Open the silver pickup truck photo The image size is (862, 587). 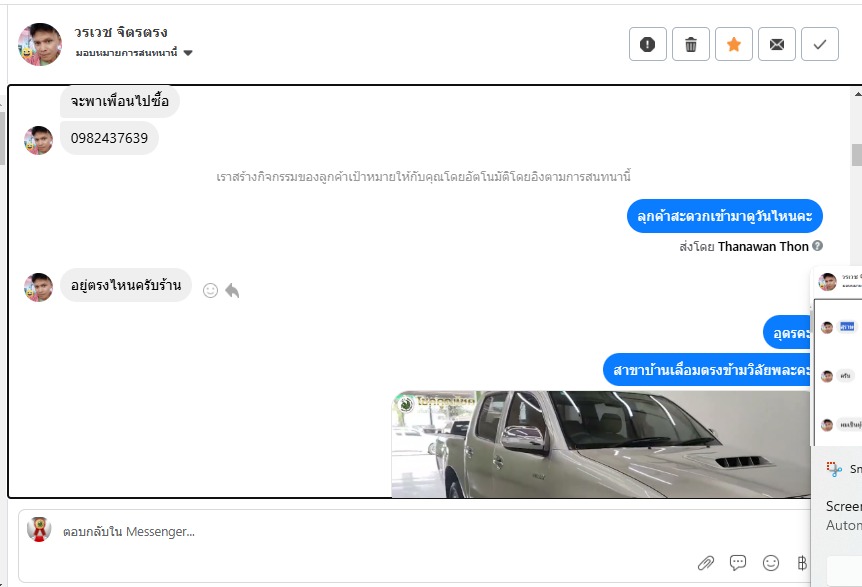(x=600, y=444)
